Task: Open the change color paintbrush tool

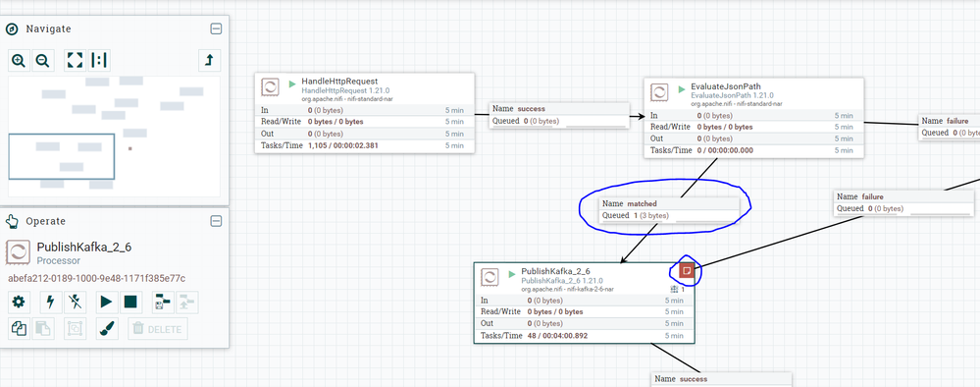Action: coord(107,329)
